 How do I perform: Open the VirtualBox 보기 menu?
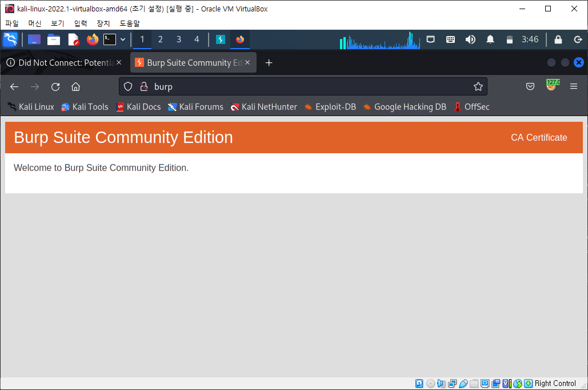click(57, 23)
